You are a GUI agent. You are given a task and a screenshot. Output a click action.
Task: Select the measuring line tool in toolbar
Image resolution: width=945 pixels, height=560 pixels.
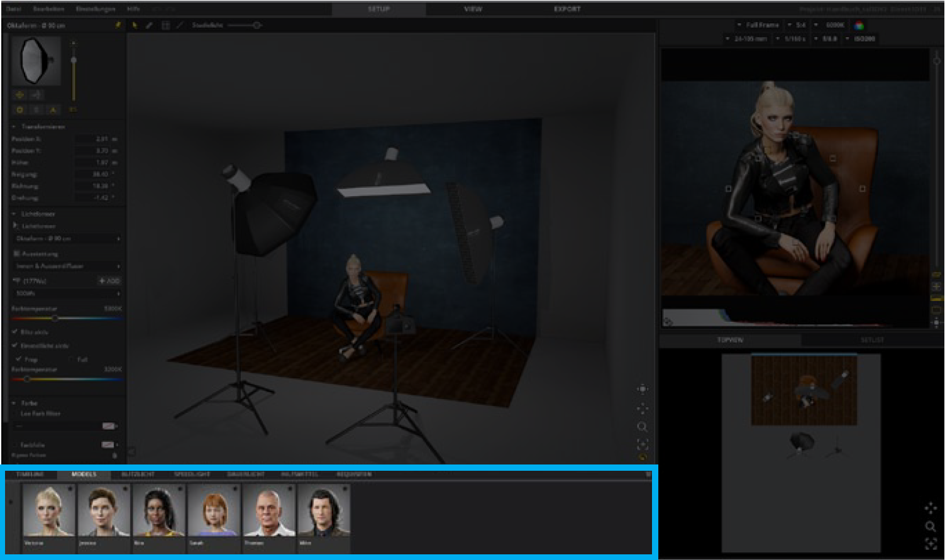(x=180, y=26)
